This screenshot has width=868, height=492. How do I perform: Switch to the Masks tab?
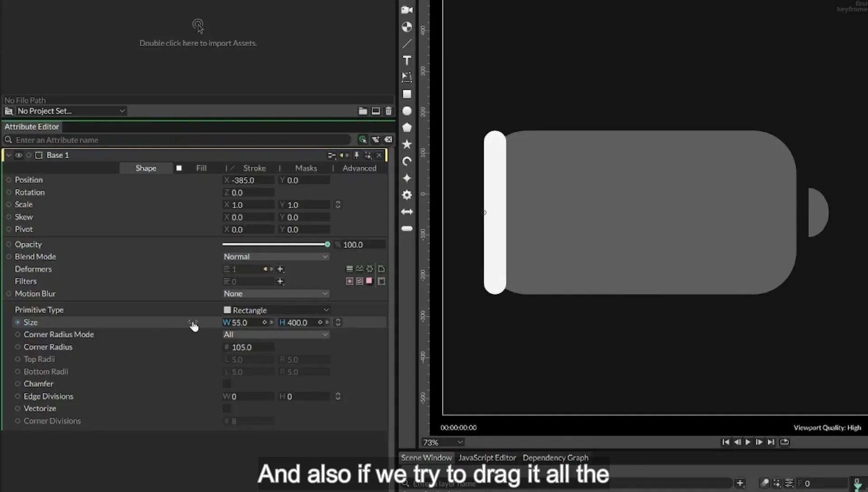click(306, 168)
